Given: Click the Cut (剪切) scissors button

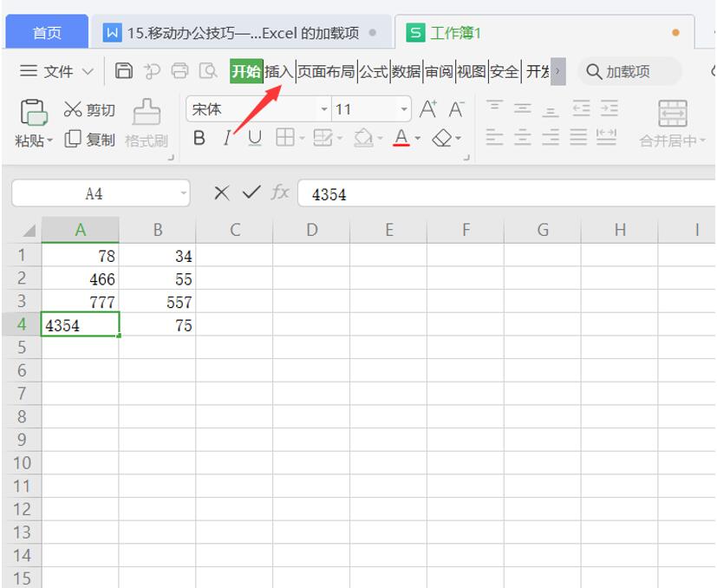Looking at the screenshot, I should click(89, 109).
